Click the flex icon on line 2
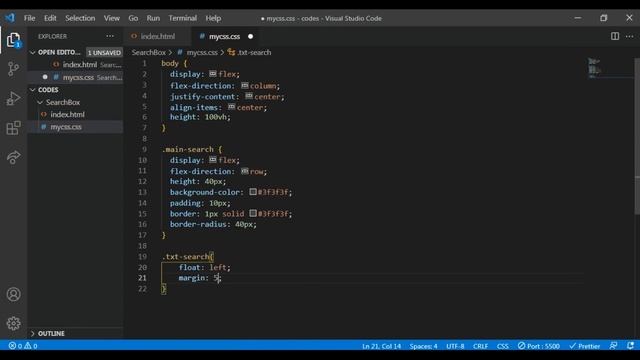This screenshot has height=360, width=640. coord(213,74)
